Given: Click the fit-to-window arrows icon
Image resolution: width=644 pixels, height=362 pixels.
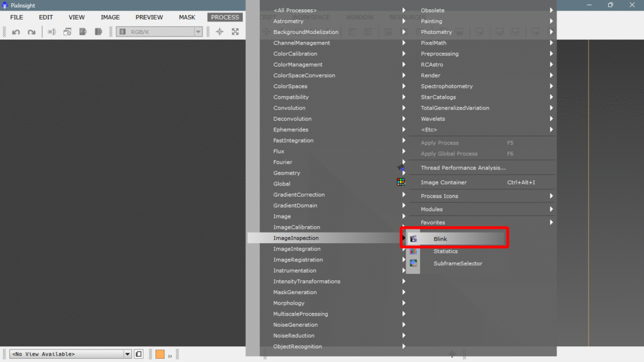Looking at the screenshot, I should click(x=235, y=32).
